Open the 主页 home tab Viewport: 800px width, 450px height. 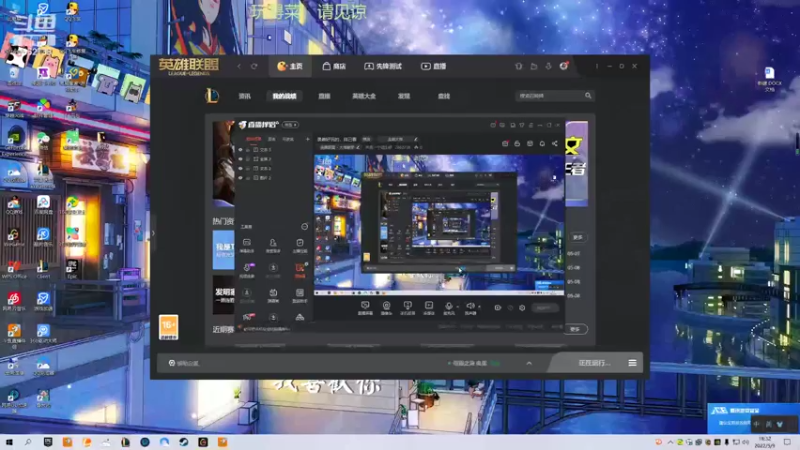tap(290, 66)
